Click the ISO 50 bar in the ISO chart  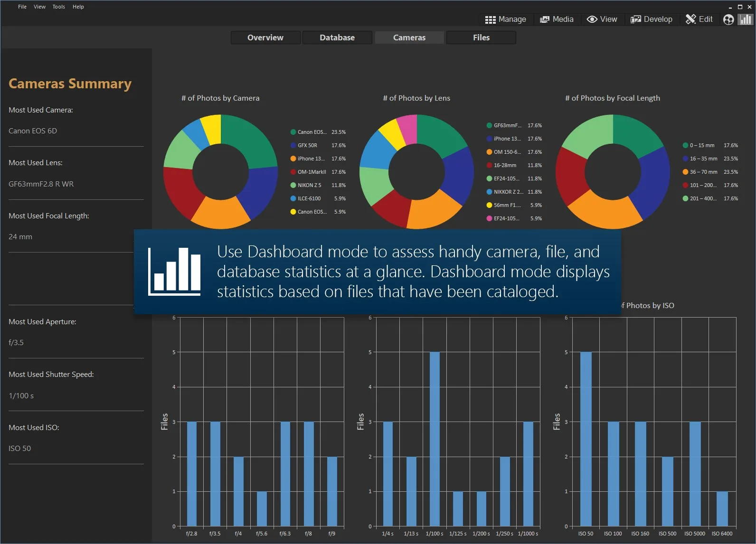pos(586,439)
